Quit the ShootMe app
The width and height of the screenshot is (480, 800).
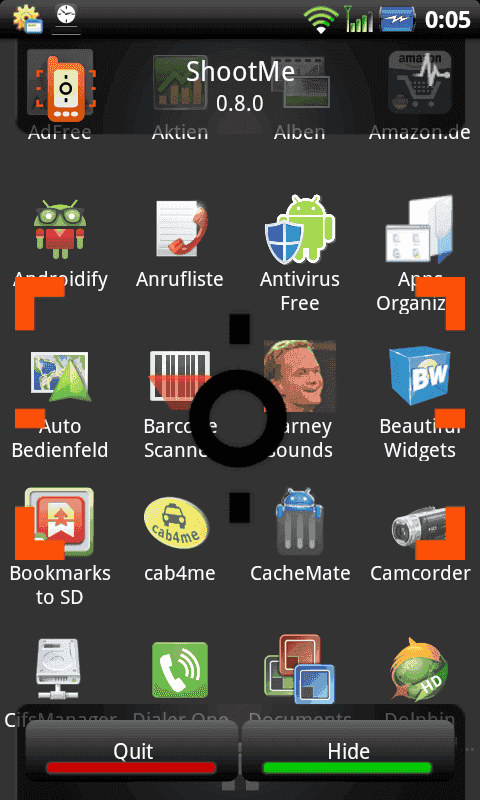132,751
